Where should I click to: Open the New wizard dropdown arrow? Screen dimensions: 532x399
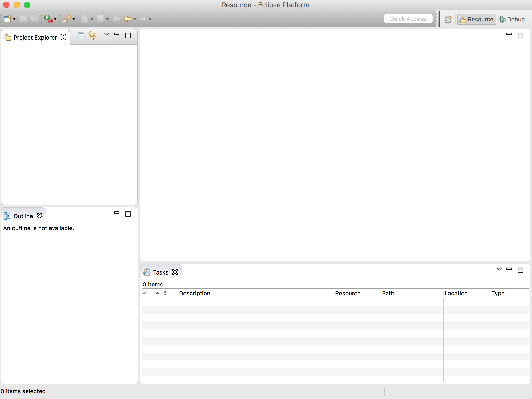[x=14, y=19]
